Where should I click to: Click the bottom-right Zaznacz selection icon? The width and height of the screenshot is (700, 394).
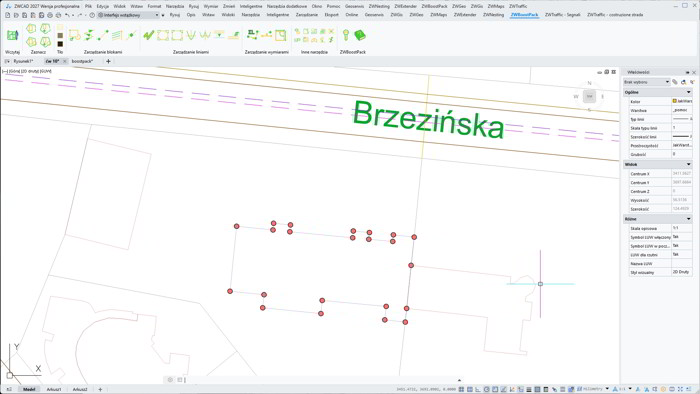46,41
